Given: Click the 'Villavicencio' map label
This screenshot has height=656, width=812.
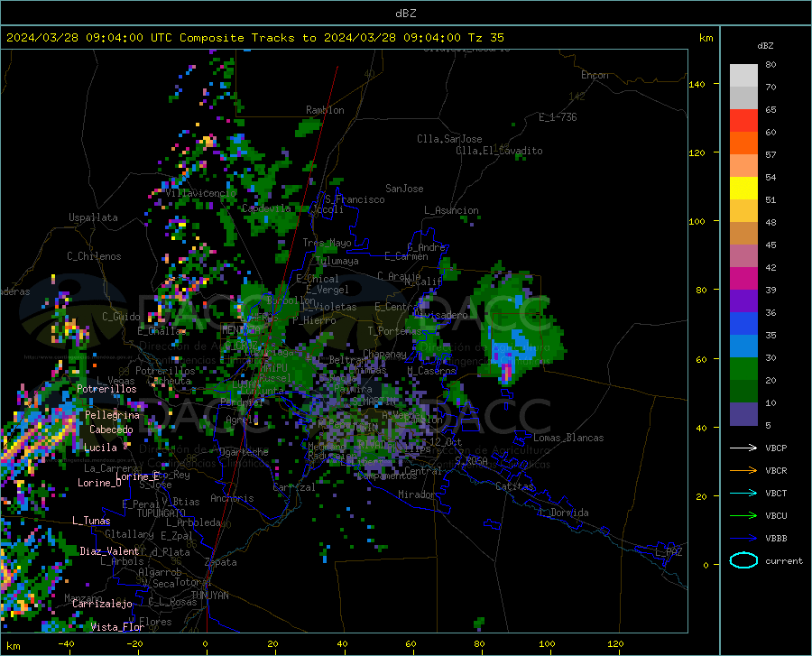Looking at the screenshot, I should (201, 193).
